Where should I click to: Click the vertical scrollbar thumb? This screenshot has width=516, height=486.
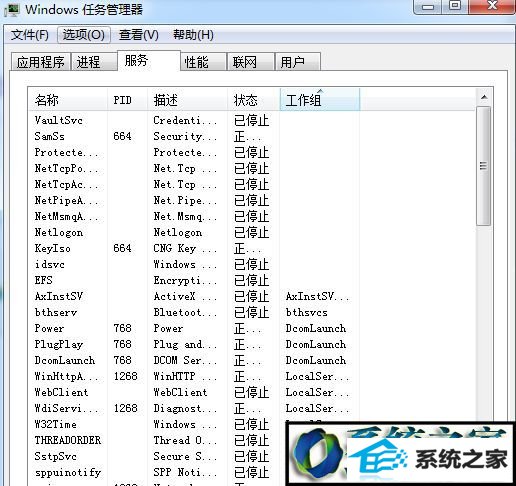[483, 166]
